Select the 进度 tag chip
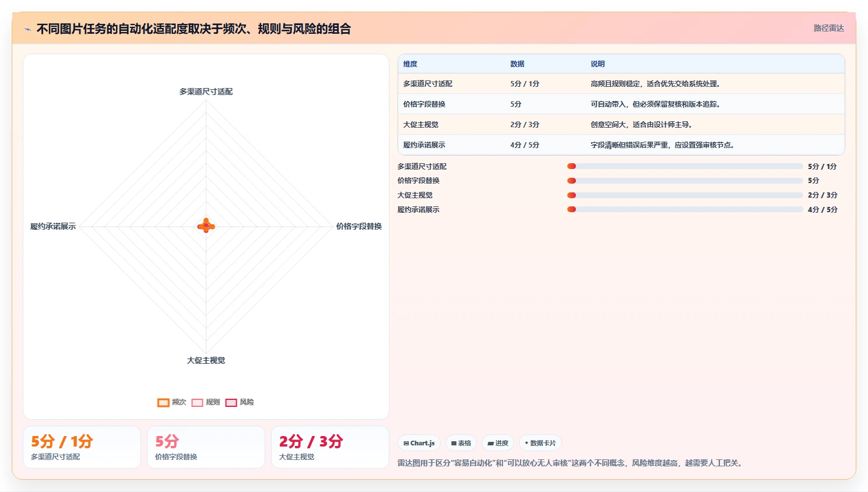Screen dimensions: 868x492 click(498, 443)
